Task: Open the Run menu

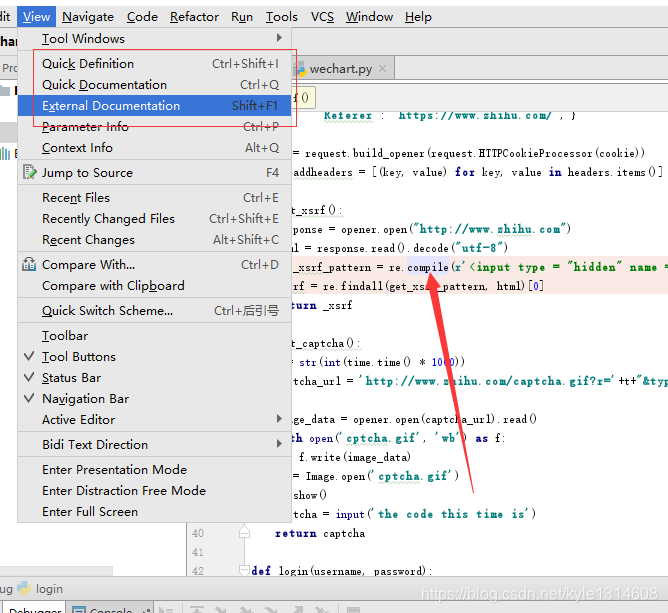Action: point(242,17)
